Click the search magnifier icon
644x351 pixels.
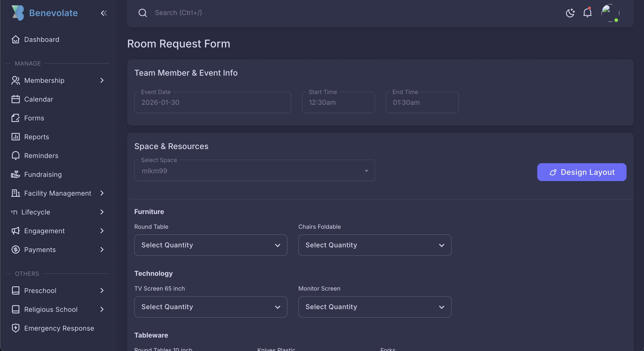coord(143,13)
